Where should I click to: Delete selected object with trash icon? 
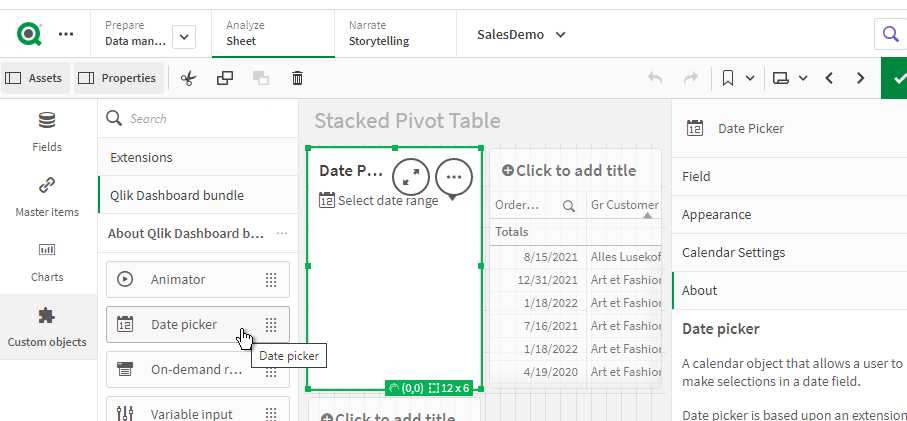(297, 78)
